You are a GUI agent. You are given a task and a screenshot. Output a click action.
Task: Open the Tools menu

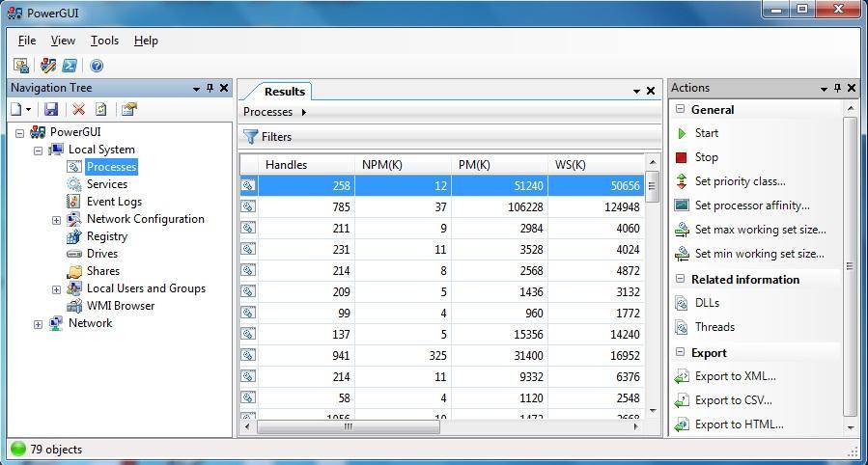[104, 41]
